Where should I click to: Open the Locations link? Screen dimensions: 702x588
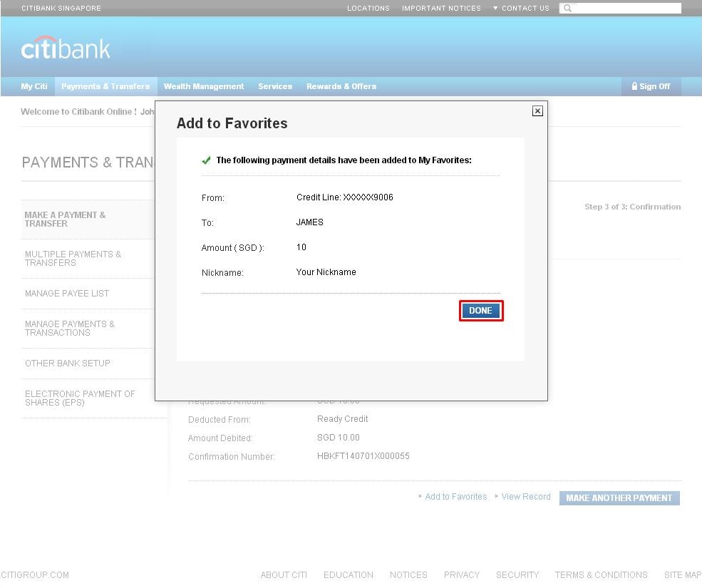(368, 9)
